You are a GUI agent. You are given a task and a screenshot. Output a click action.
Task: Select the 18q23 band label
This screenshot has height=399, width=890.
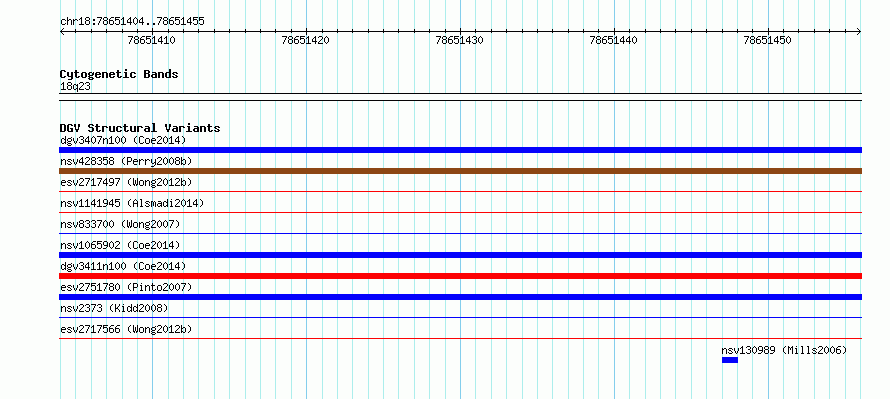pos(75,86)
